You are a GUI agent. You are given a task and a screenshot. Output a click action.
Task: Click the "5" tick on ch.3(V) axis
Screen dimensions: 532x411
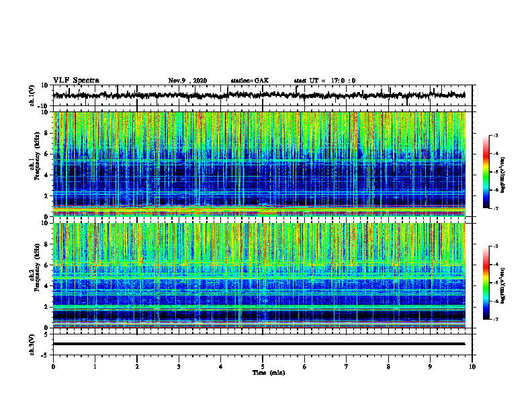coord(46,334)
